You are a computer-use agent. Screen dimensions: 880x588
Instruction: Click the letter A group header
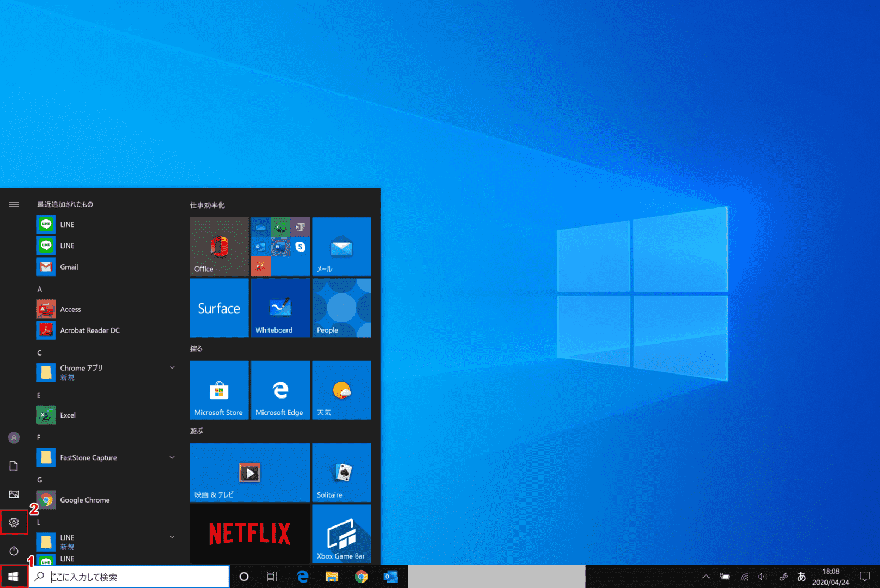(x=39, y=289)
